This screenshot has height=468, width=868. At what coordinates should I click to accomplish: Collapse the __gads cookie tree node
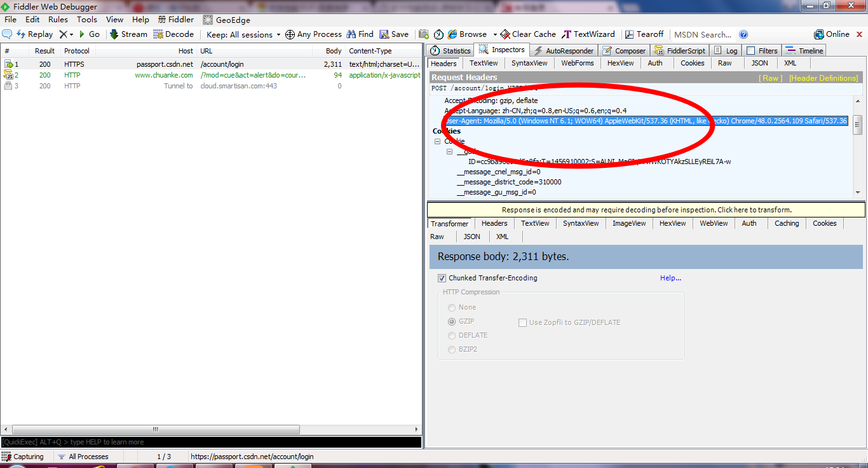[449, 151]
